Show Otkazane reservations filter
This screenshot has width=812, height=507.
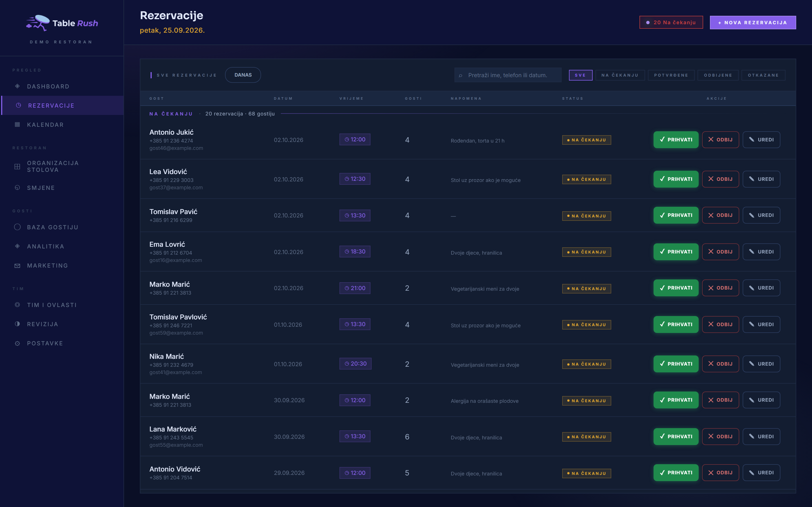pyautogui.click(x=763, y=75)
